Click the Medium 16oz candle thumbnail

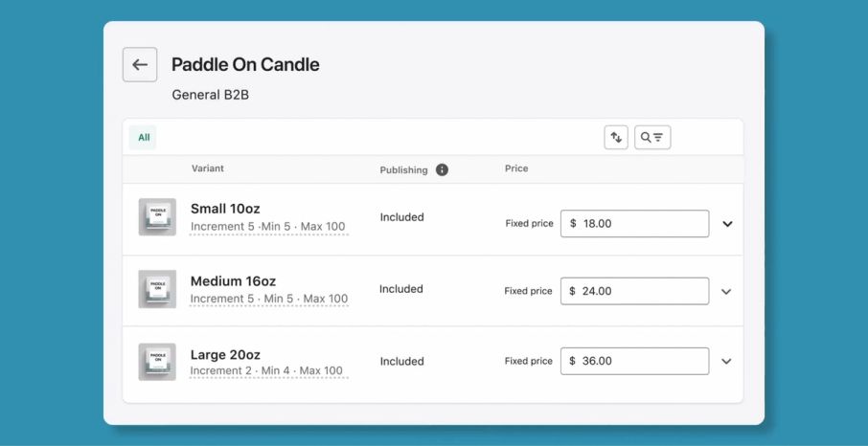tap(157, 289)
